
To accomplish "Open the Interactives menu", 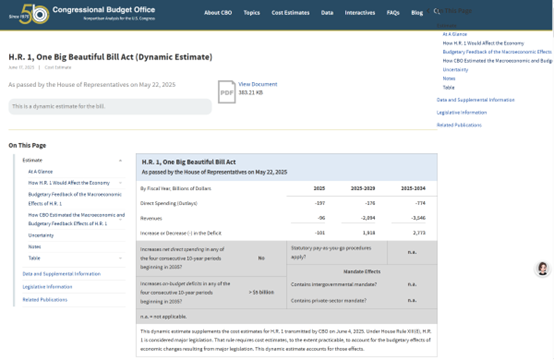I will [360, 13].
